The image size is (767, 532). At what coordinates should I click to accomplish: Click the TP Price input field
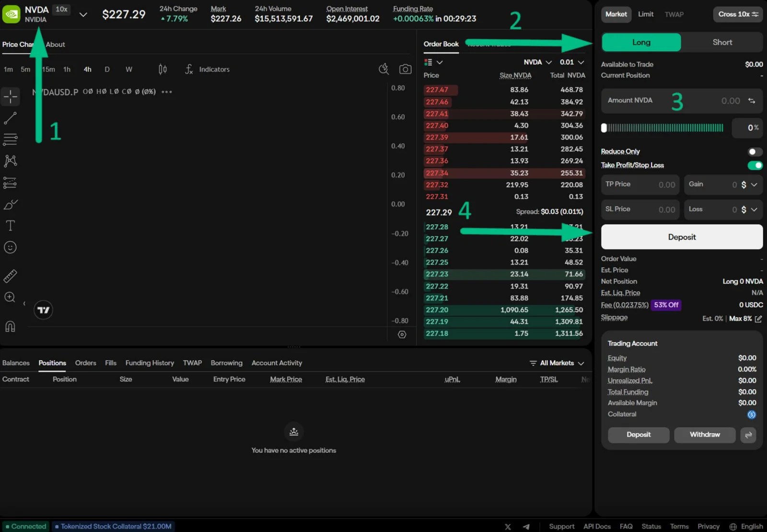(640, 185)
